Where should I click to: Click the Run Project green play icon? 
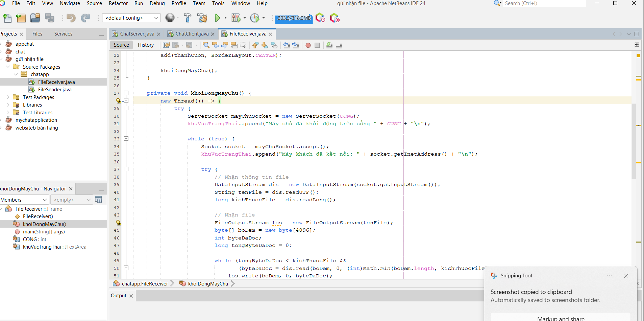[218, 18]
